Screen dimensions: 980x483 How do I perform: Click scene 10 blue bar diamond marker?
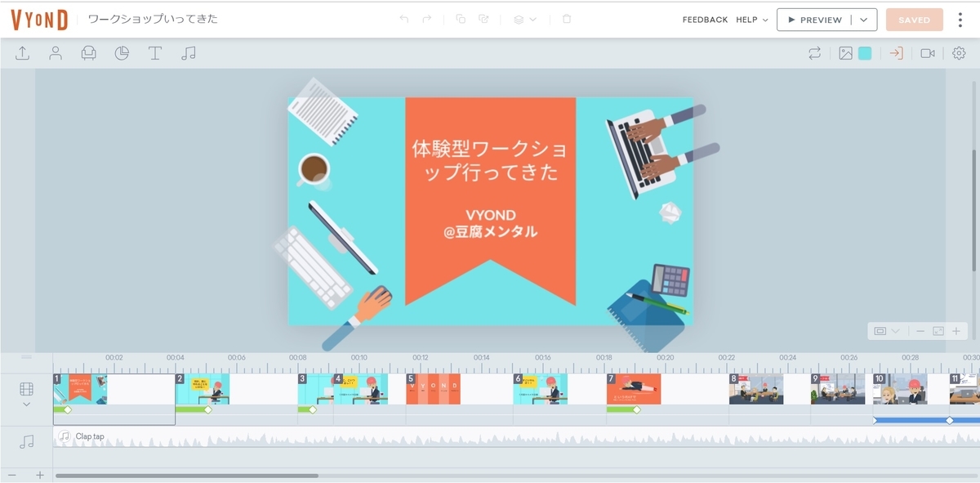[x=949, y=420]
